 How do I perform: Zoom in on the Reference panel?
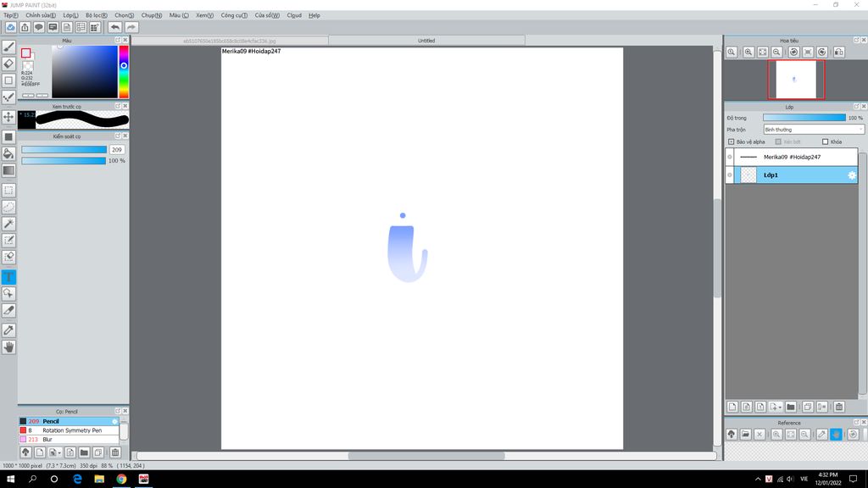pos(776,435)
